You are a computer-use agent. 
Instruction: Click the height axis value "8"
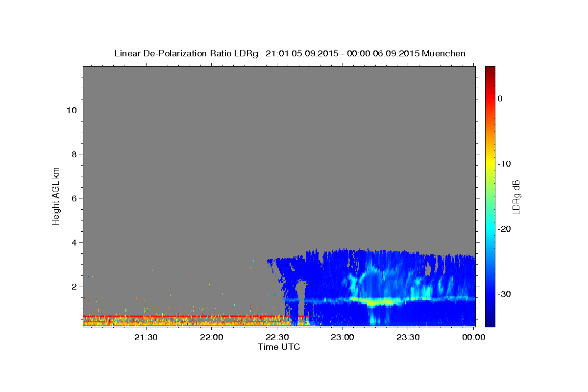click(73, 154)
